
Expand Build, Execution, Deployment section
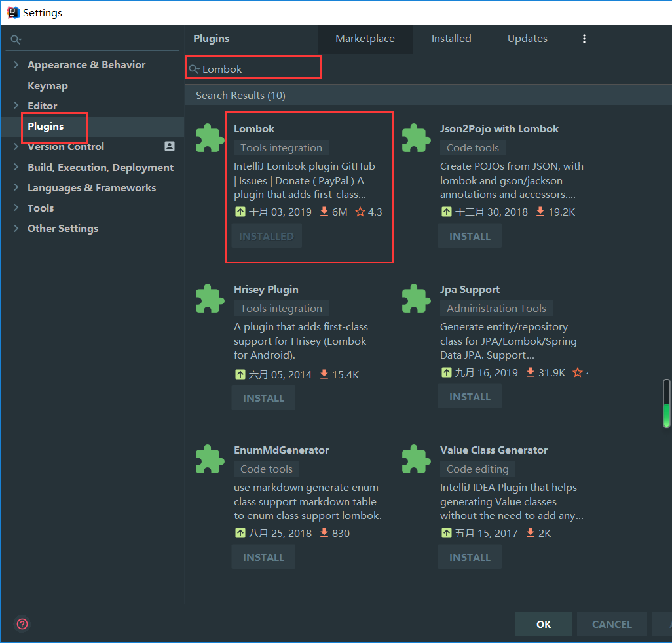[16, 167]
